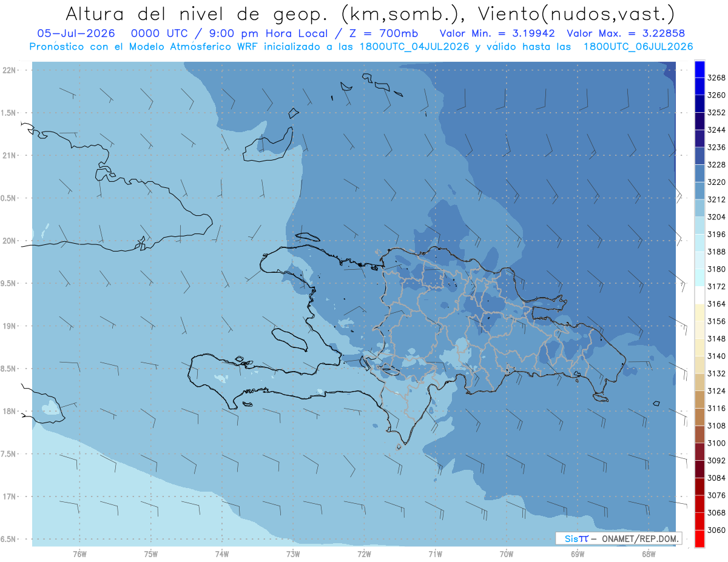Screen dimensions: 728x562
Task: Click the 69W longitude label
Action: point(578,554)
